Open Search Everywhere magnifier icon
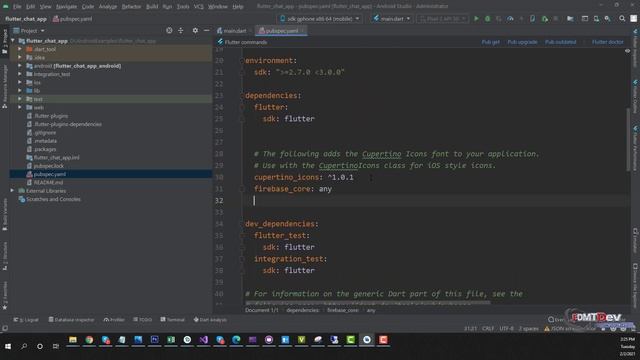The height and width of the screenshot is (360, 640). (x=622, y=19)
